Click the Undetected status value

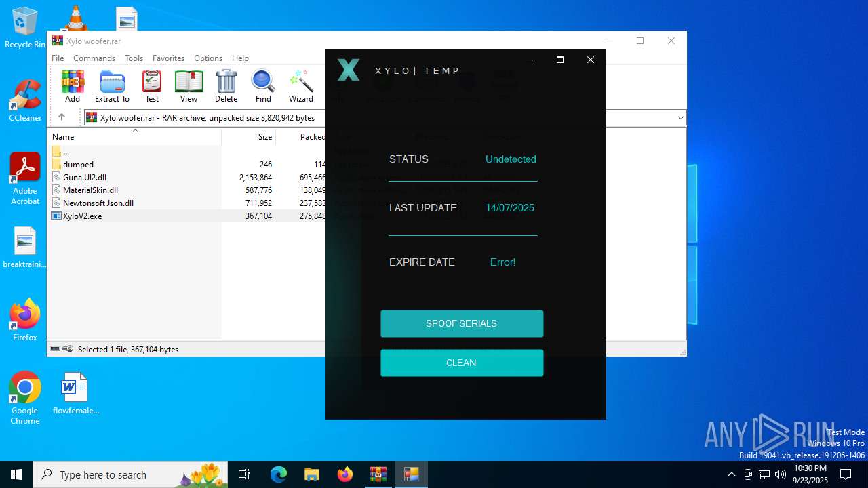[511, 159]
